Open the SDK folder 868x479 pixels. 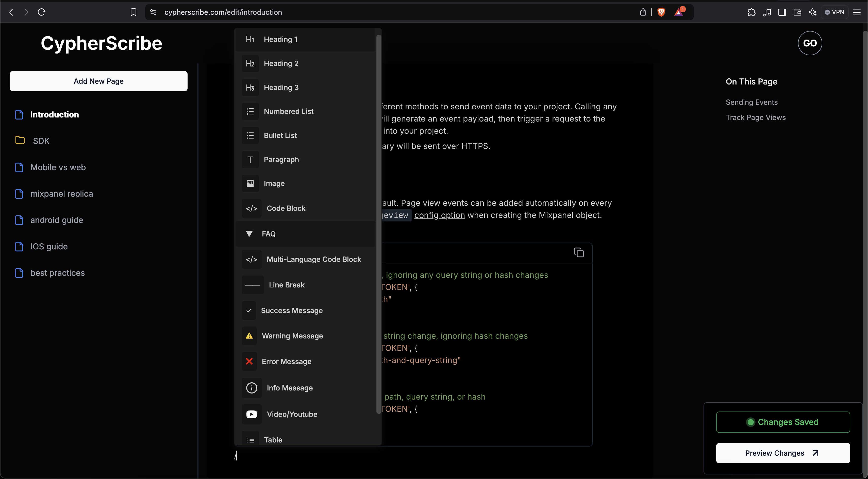[x=41, y=141]
